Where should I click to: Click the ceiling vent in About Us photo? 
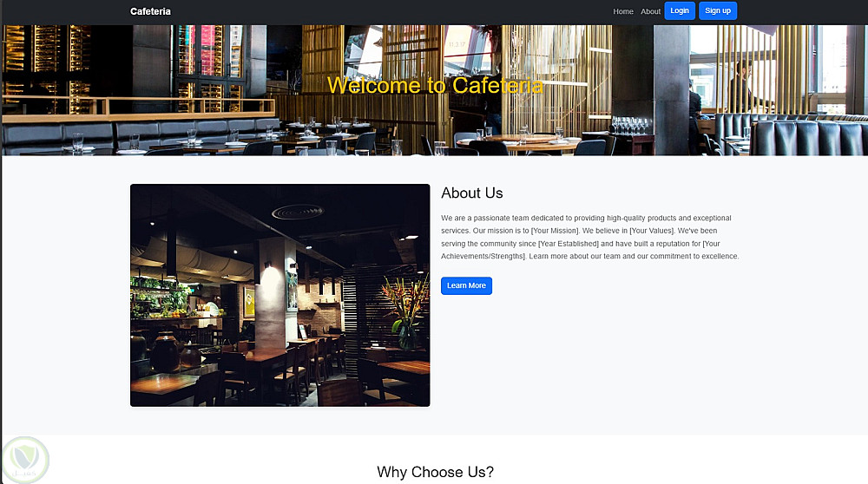[298, 212]
